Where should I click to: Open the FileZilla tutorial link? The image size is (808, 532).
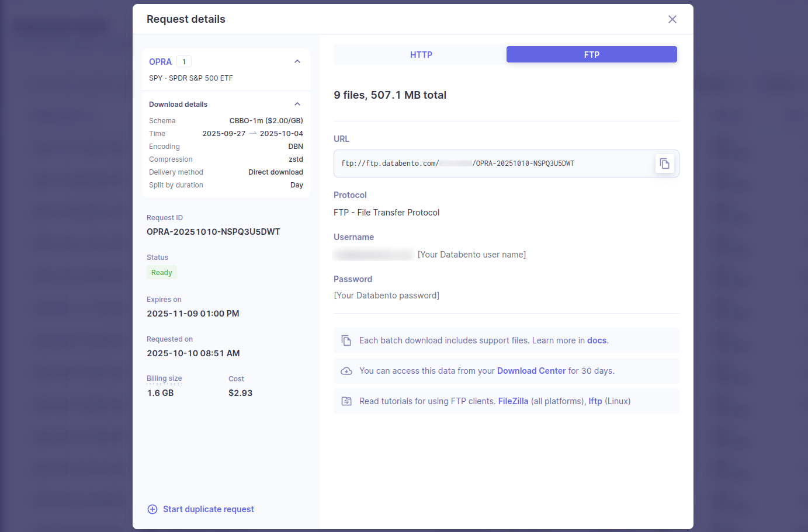[513, 401]
